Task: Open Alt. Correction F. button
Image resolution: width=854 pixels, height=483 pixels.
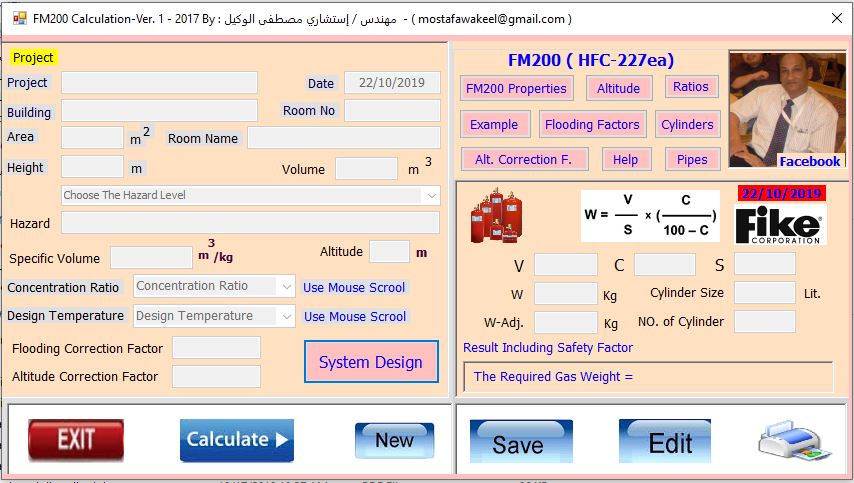Action: pos(524,160)
